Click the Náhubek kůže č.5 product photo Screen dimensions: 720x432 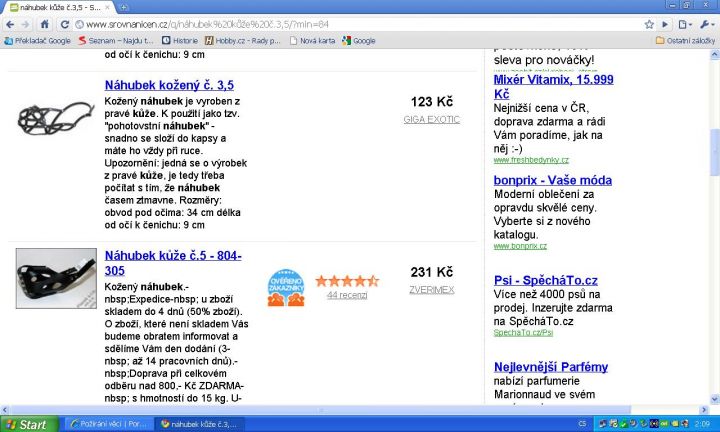[x=56, y=279]
